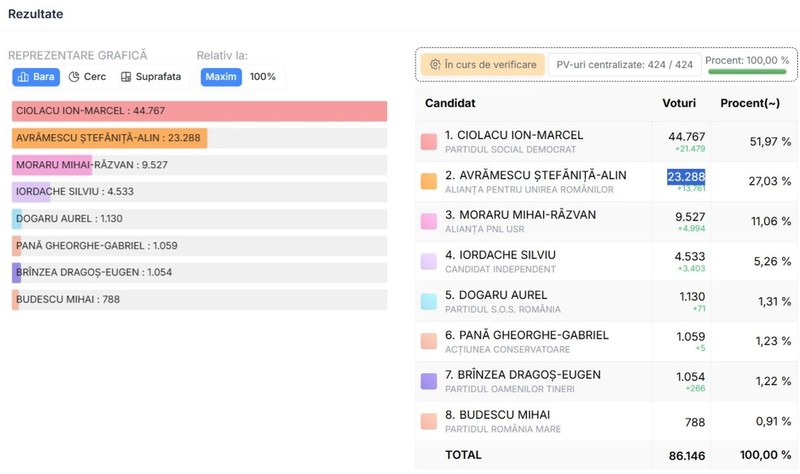Click the green 100% progress bar
Viewport: 800px width, 474px height.
click(747, 72)
